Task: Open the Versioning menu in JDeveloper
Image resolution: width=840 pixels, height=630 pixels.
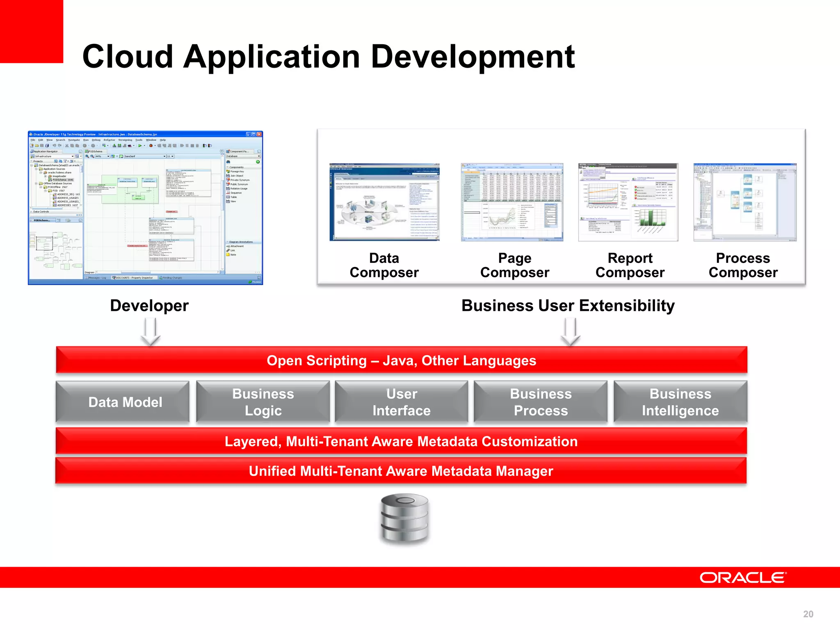Action: pyautogui.click(x=125, y=140)
